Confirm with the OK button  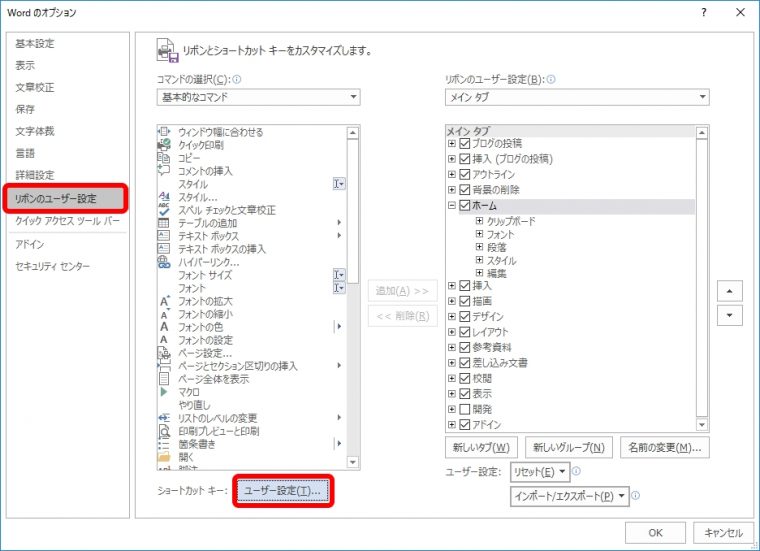tap(655, 533)
